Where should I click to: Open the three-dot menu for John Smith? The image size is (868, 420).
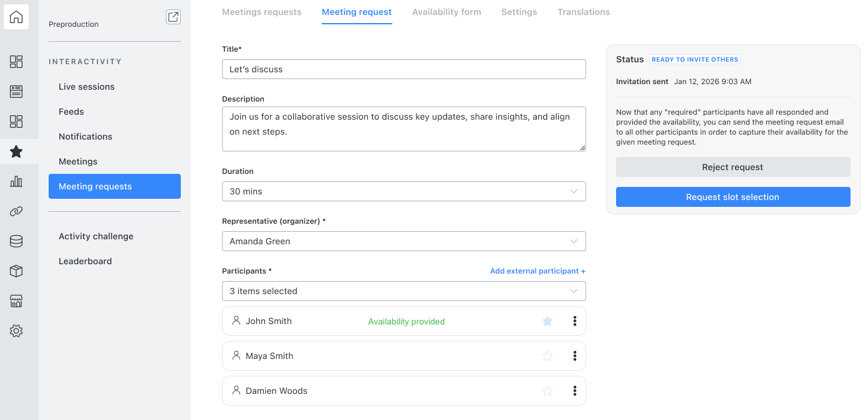tap(574, 321)
